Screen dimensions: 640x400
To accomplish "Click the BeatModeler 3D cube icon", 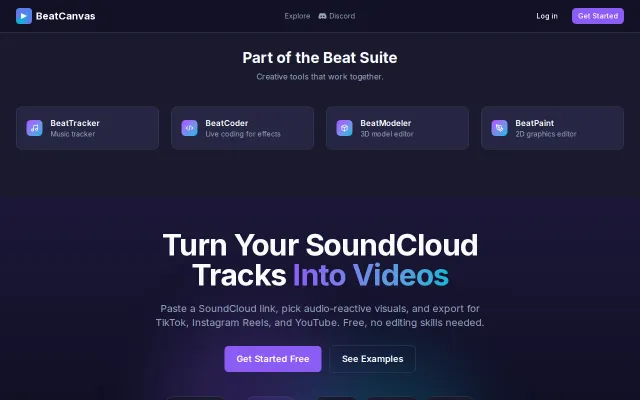I will [344, 128].
